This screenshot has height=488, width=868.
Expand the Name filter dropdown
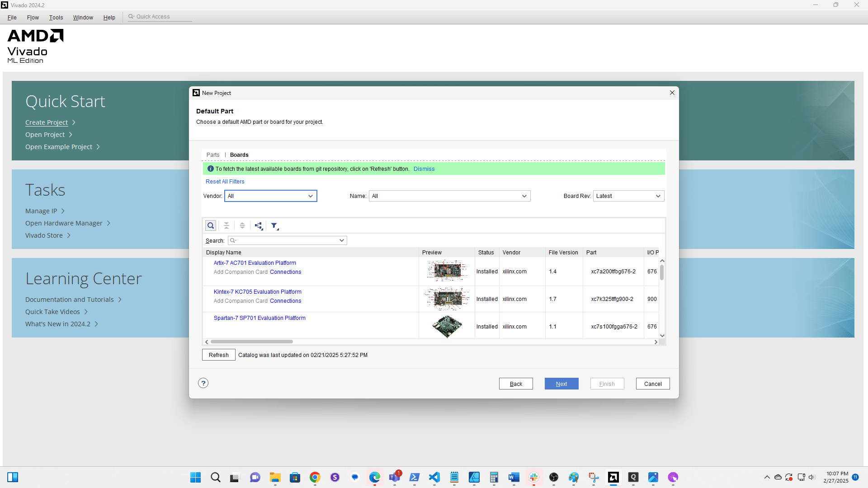click(x=449, y=196)
